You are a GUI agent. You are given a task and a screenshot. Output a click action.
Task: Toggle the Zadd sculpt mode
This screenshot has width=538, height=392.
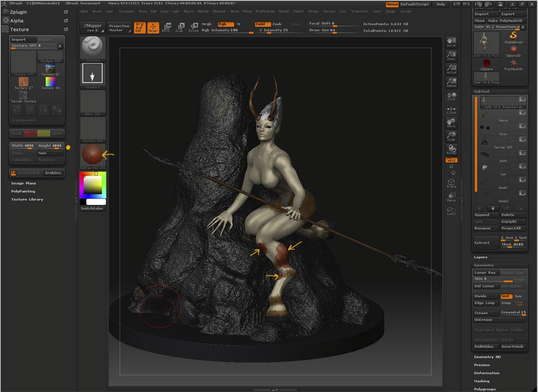(263, 24)
